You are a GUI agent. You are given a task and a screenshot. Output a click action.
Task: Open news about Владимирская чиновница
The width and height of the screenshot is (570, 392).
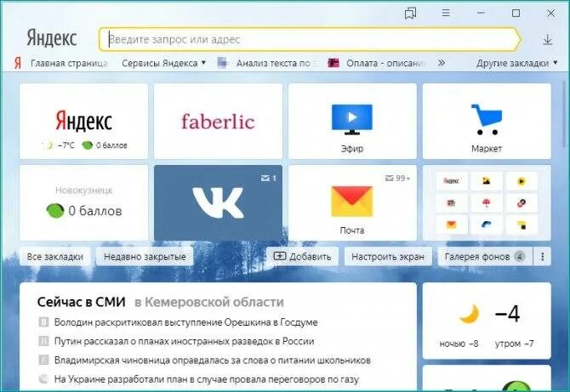(x=213, y=360)
